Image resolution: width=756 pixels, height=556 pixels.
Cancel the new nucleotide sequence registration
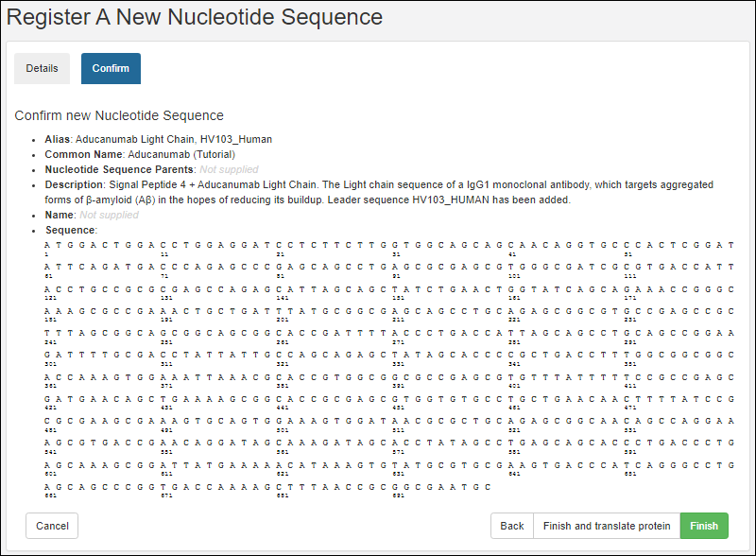51,526
